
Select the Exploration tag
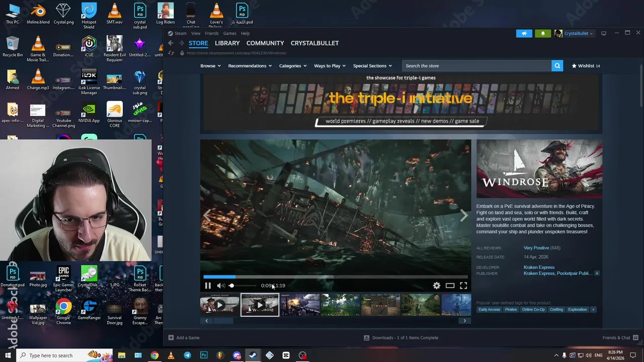577,310
